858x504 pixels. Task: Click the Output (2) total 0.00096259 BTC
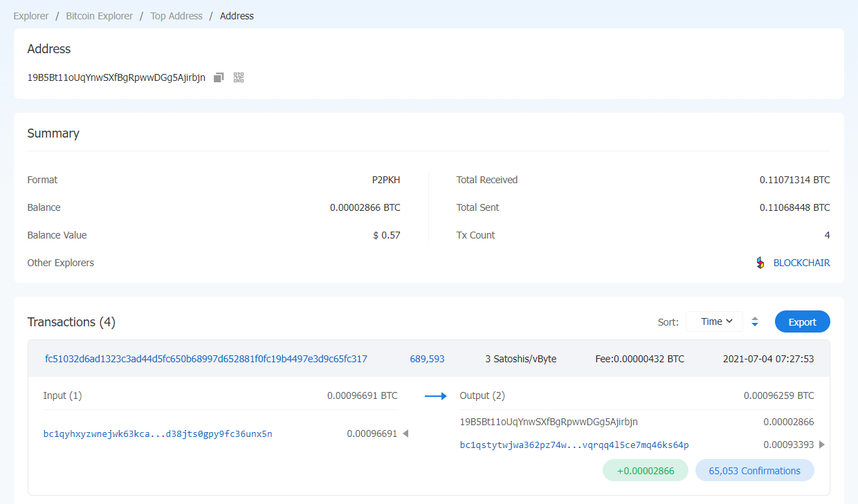tap(779, 395)
